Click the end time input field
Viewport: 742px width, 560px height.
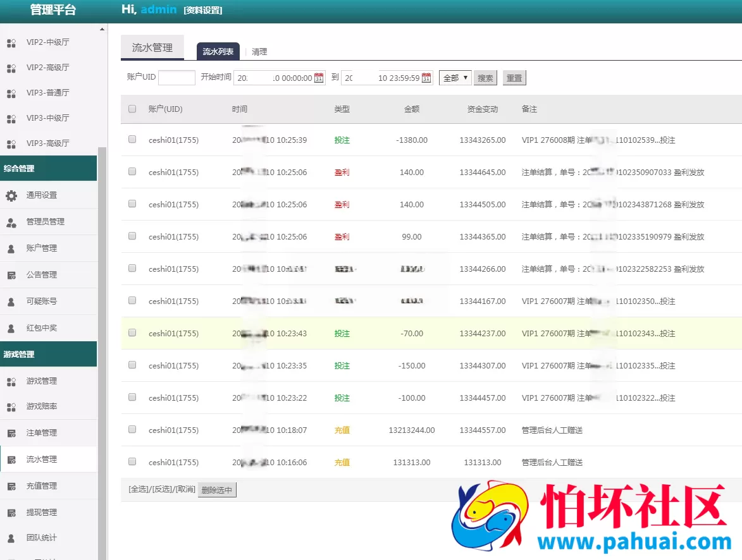(386, 78)
